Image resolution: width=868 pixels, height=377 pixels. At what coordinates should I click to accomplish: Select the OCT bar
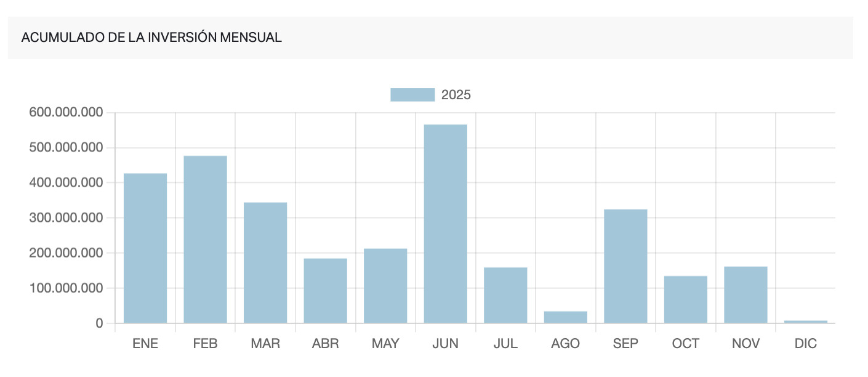[685, 299]
